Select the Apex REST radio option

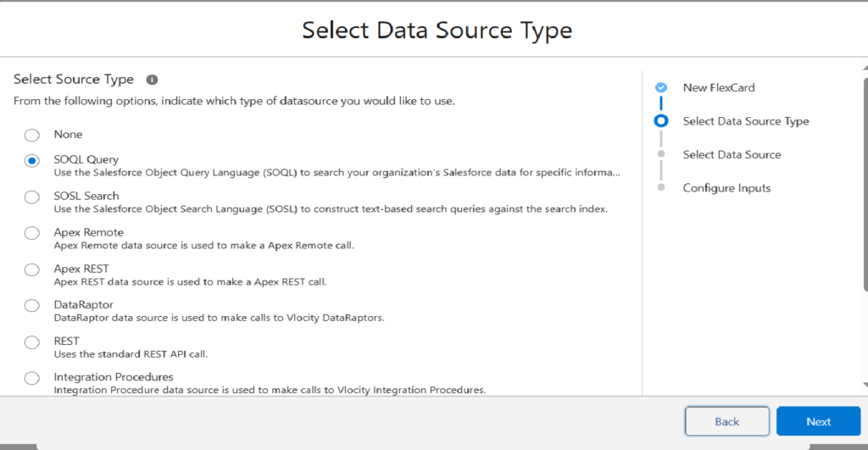coord(32,269)
